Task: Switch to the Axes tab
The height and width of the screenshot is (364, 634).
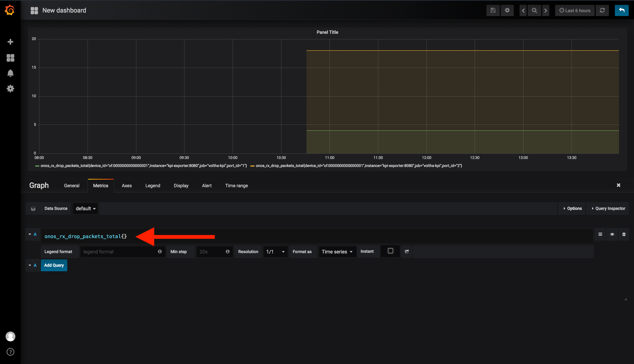Action: (x=127, y=185)
